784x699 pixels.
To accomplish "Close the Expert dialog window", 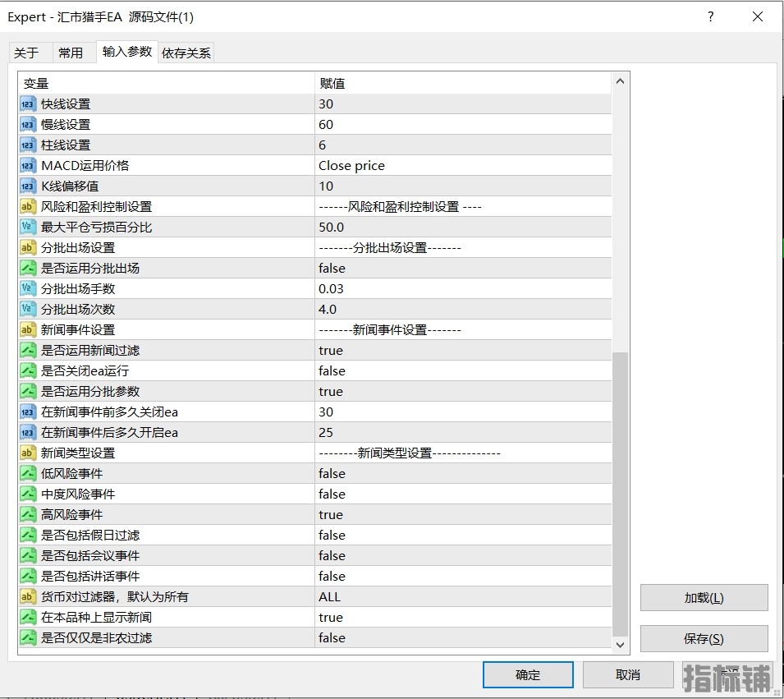I will click(x=758, y=16).
